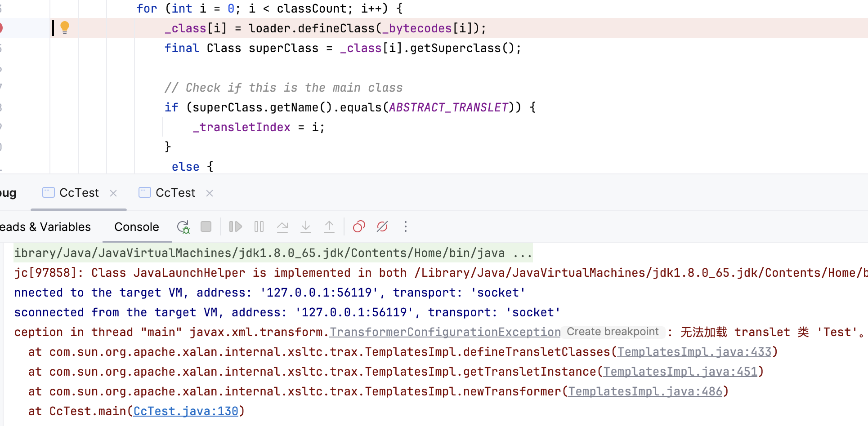This screenshot has width=868, height=426.
Task: Stop the debug session
Action: click(x=206, y=226)
